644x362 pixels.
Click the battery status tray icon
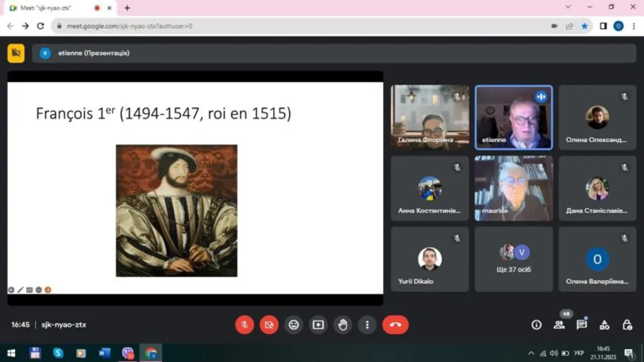565,353
